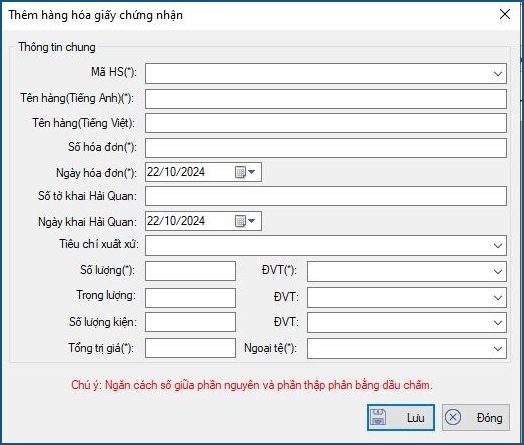Focus the Tên hàng (Tiếng Anh) field

pyautogui.click(x=326, y=99)
